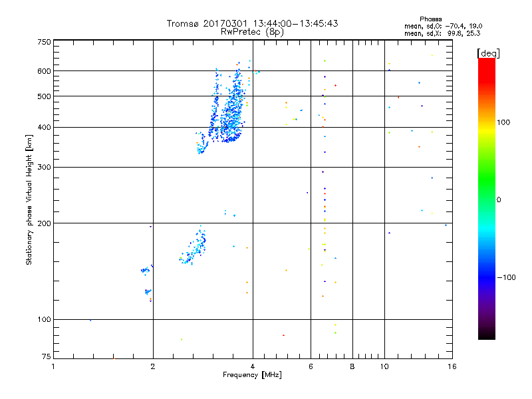The image size is (532, 399).
Task: Click the frequency axis tick "2"
Action: click(x=153, y=366)
